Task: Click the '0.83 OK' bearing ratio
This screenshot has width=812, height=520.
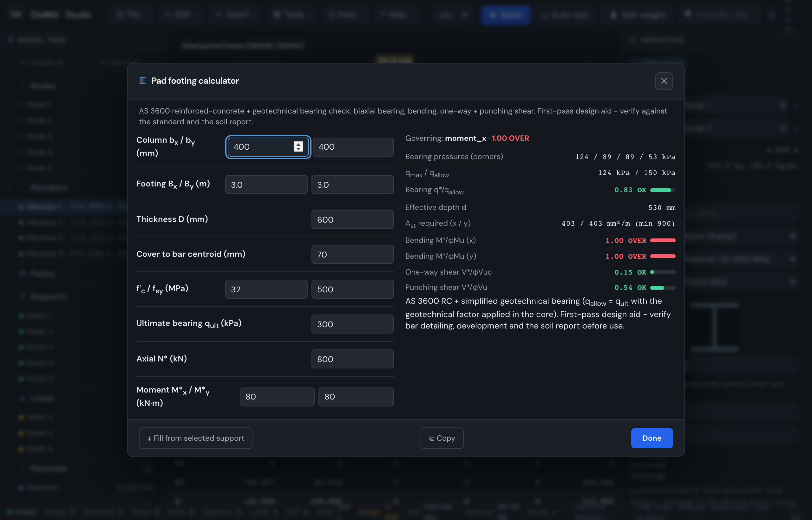Action: pos(630,190)
